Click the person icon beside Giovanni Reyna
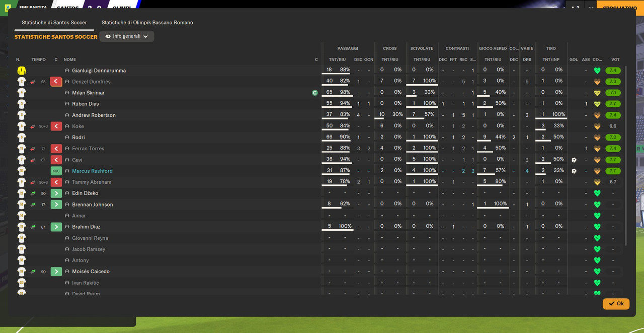This screenshot has height=333, width=644. pyautogui.click(x=67, y=238)
